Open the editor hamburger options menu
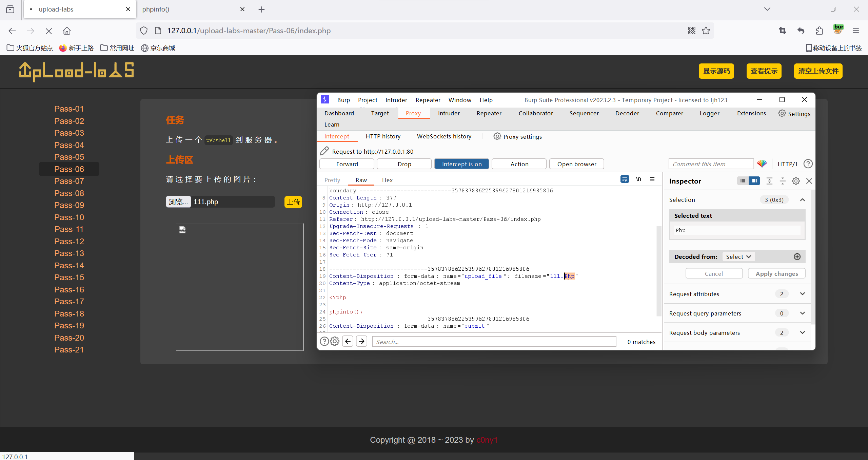The width and height of the screenshot is (868, 460). (x=652, y=179)
